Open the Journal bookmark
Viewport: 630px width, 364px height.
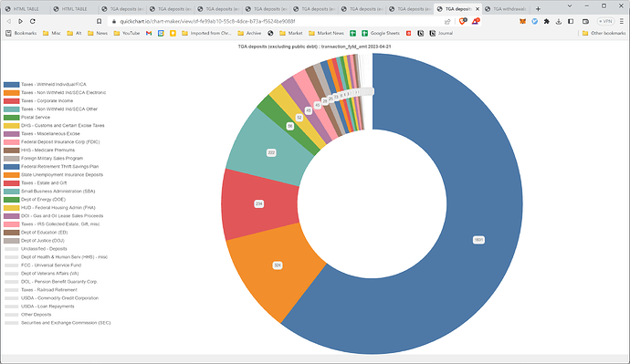(441, 34)
